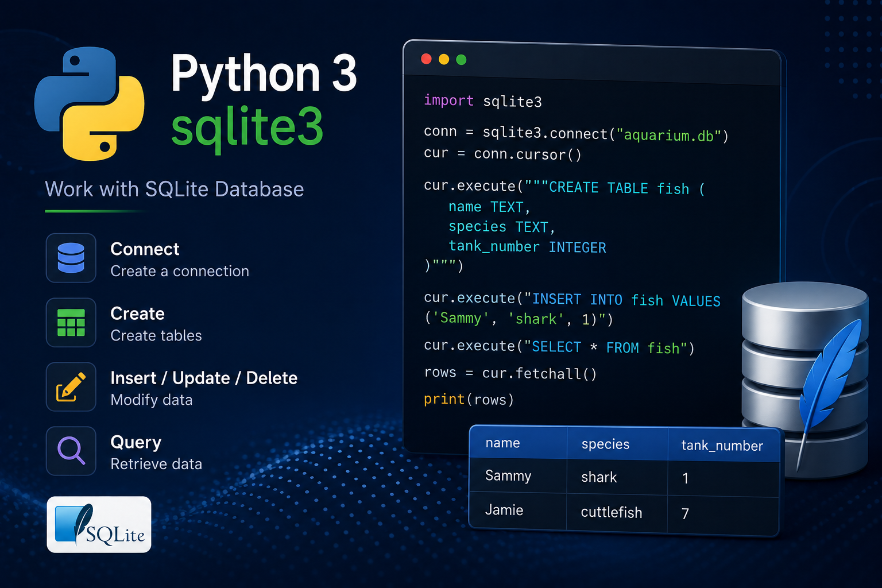Image resolution: width=882 pixels, height=588 pixels.
Task: Click the ('Sammy', 'shark', 1) code line
Action: point(519,319)
